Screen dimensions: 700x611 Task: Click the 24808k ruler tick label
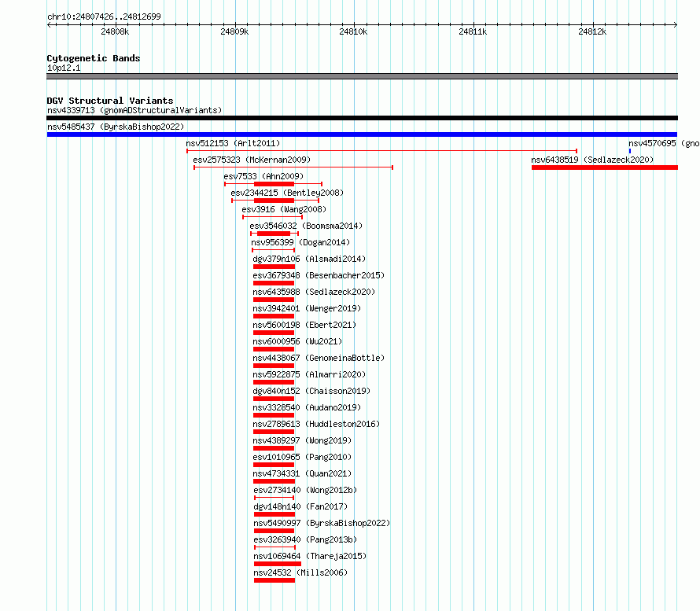[x=115, y=31]
